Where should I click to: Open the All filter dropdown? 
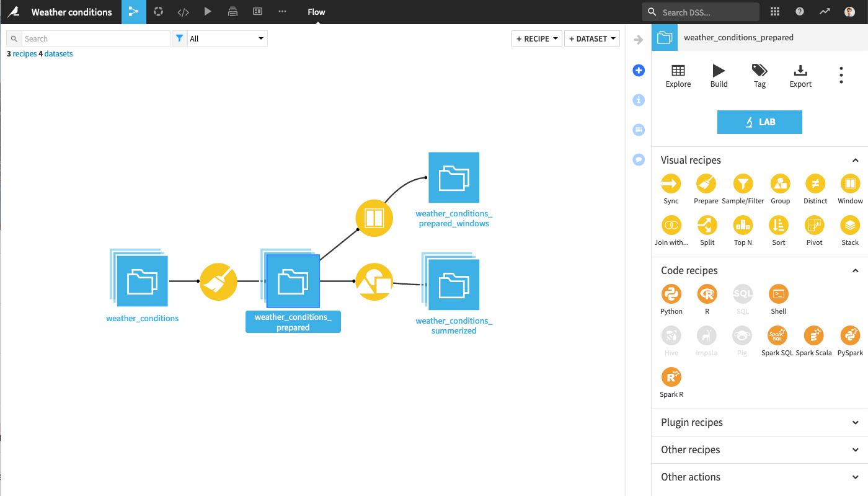pyautogui.click(x=226, y=38)
